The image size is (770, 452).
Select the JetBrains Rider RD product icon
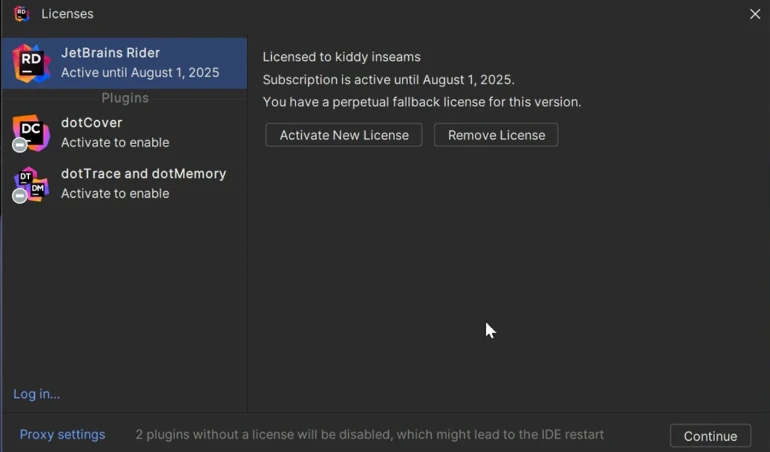pyautogui.click(x=31, y=63)
